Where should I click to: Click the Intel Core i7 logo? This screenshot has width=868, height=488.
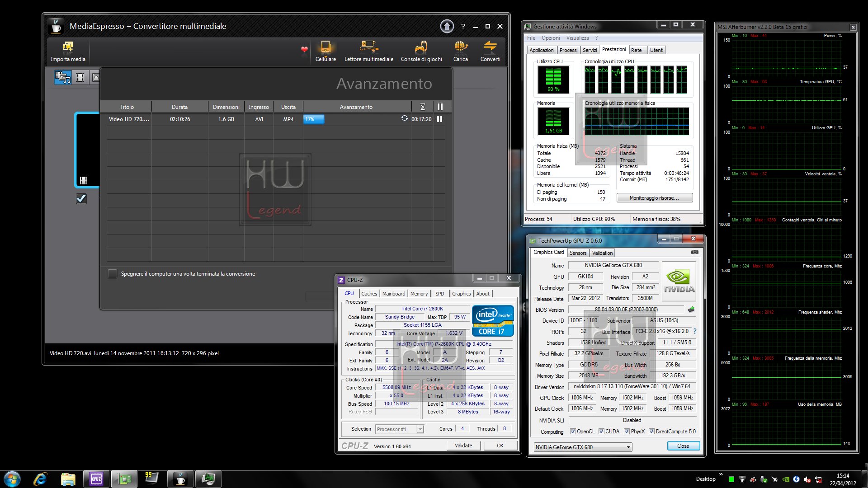(x=493, y=321)
